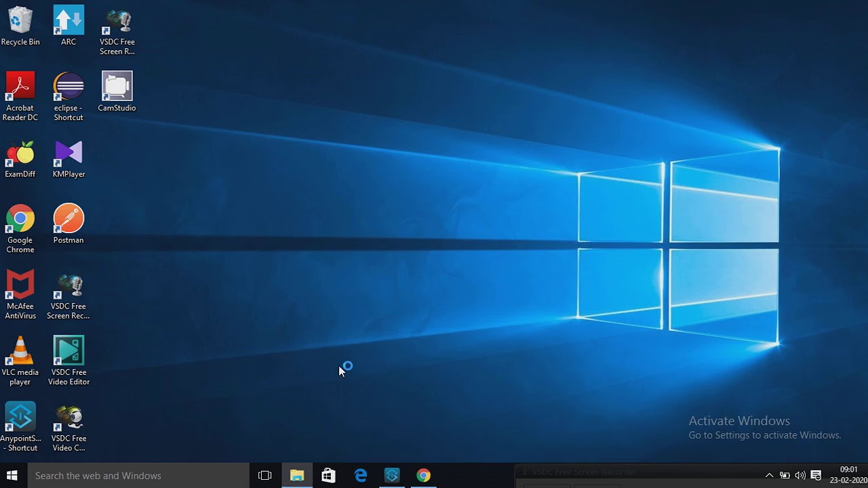Open the volume control tray icon

pyautogui.click(x=800, y=476)
